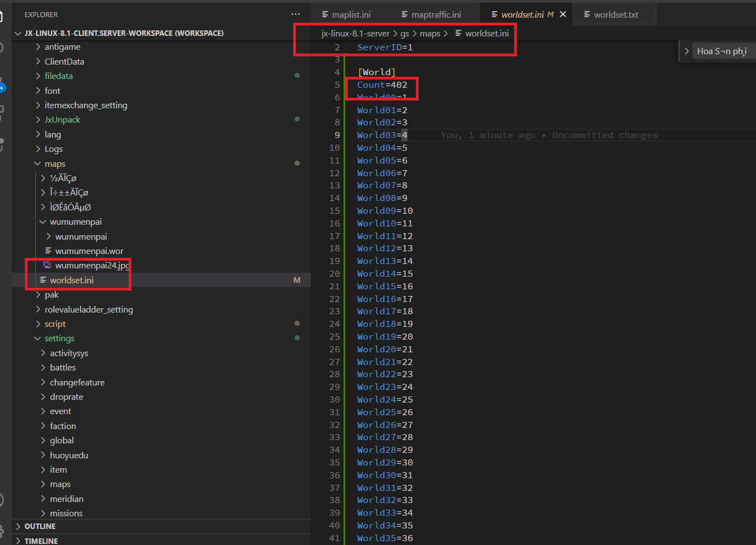756x545 pixels.
Task: Open the Manage gear icon at bottom left
Action: click(x=4, y=530)
